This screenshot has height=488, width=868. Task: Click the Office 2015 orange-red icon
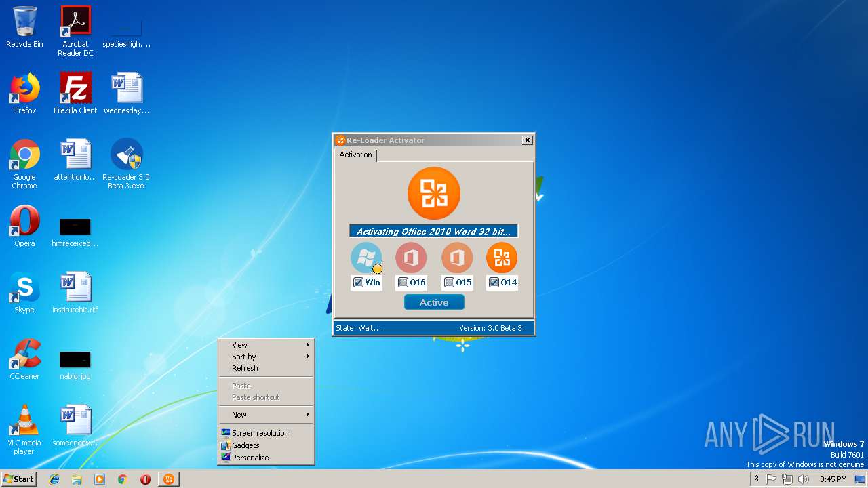tap(457, 258)
